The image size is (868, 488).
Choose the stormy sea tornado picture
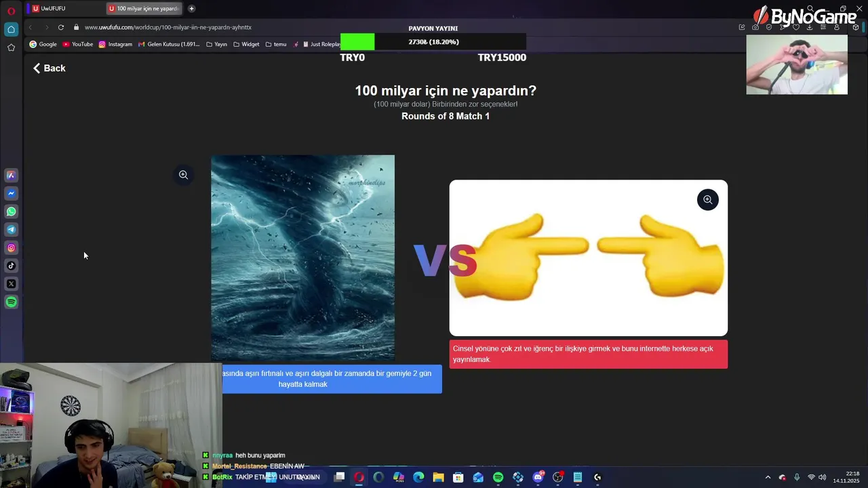[302, 258]
